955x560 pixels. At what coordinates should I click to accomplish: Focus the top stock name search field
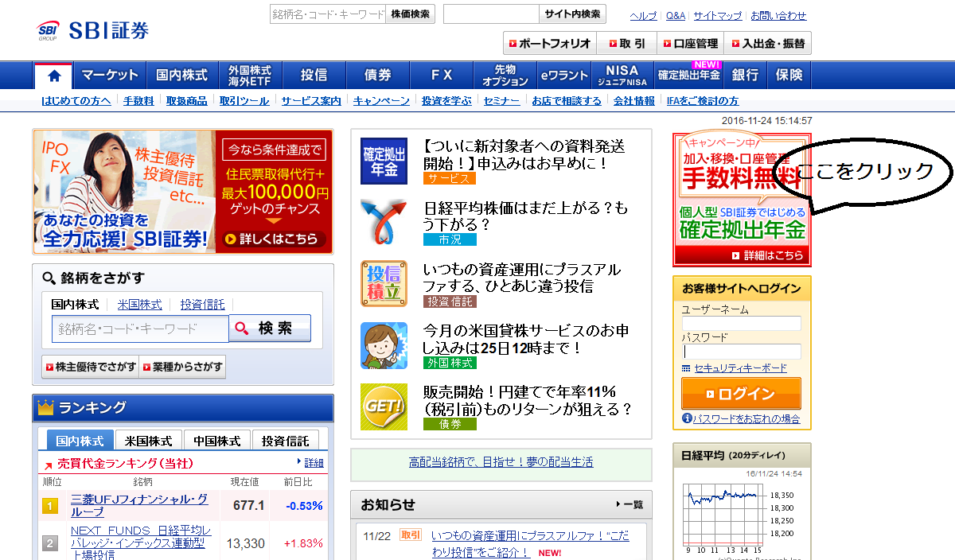point(328,14)
